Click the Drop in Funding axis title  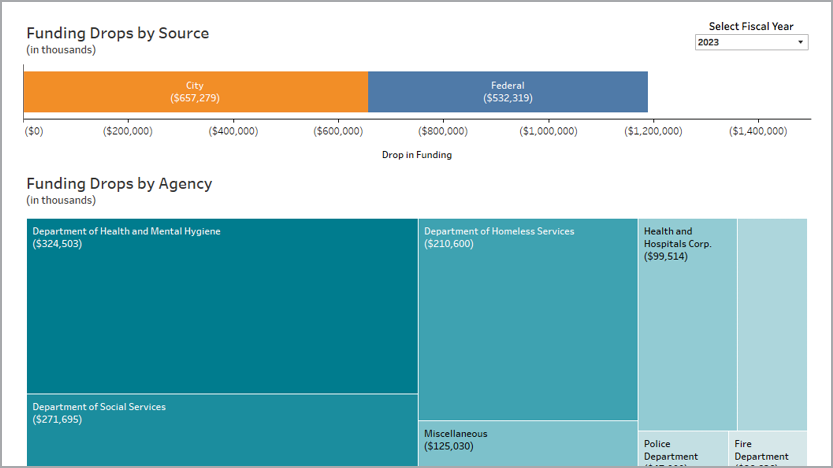[x=417, y=155]
